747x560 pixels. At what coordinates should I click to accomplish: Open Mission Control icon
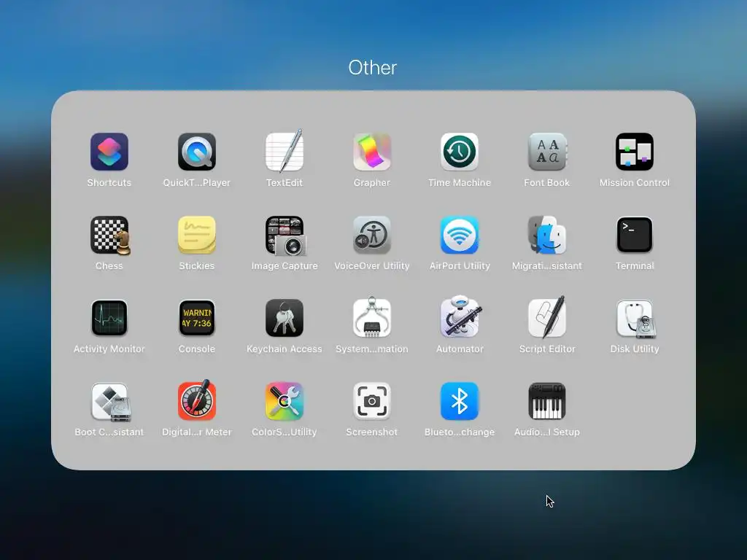coord(635,152)
